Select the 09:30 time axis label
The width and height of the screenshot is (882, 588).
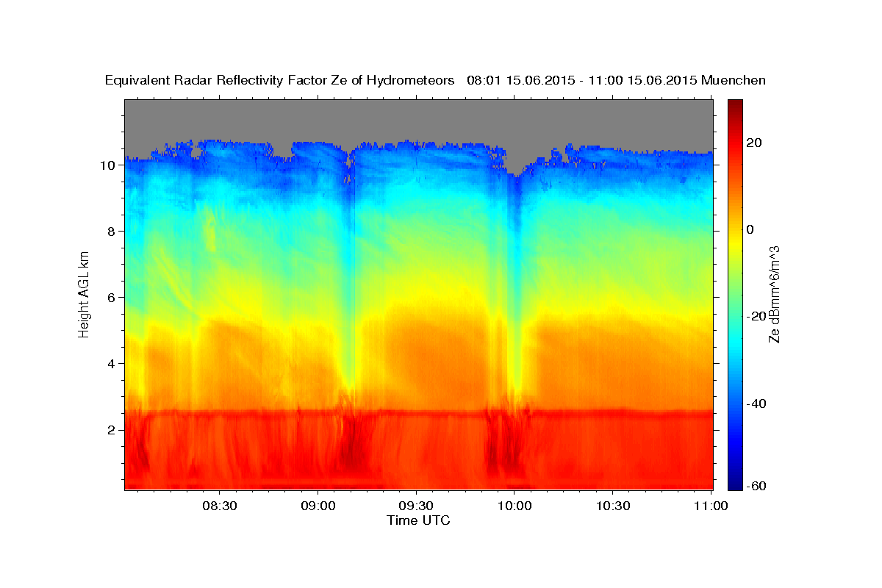(416, 506)
